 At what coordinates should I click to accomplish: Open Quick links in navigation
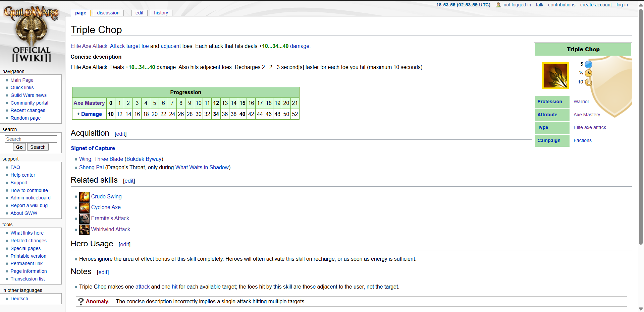[22, 87]
